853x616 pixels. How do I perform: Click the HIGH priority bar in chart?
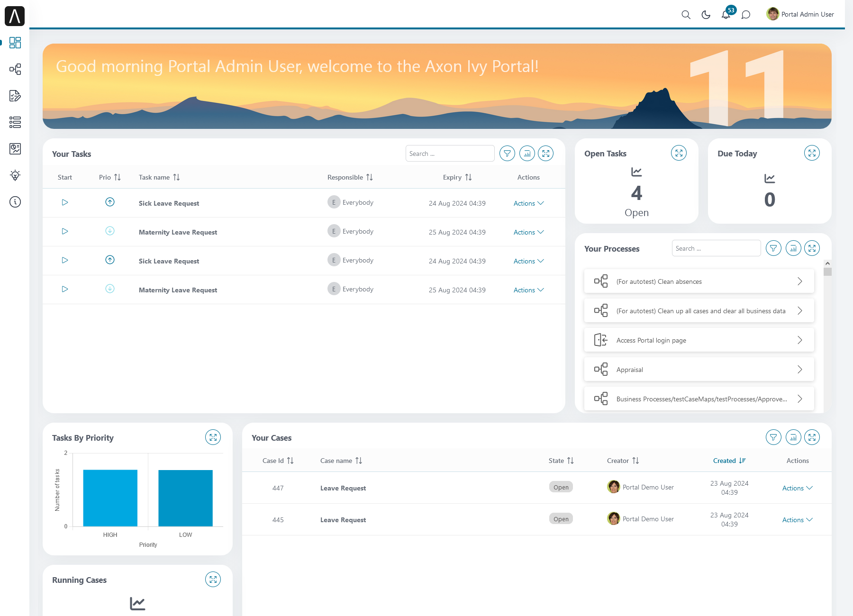click(x=110, y=498)
